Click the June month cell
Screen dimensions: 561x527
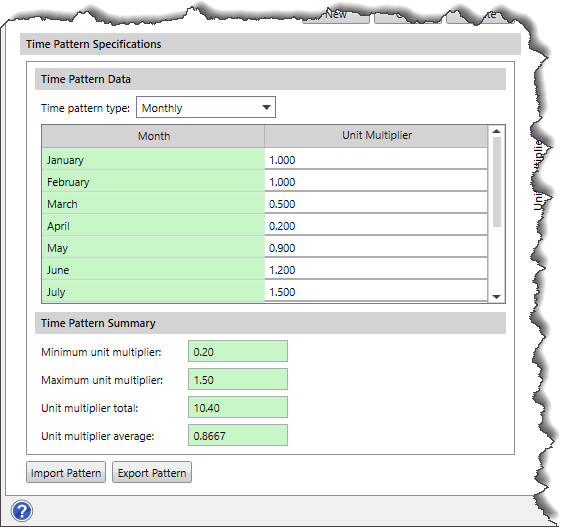coord(153,269)
